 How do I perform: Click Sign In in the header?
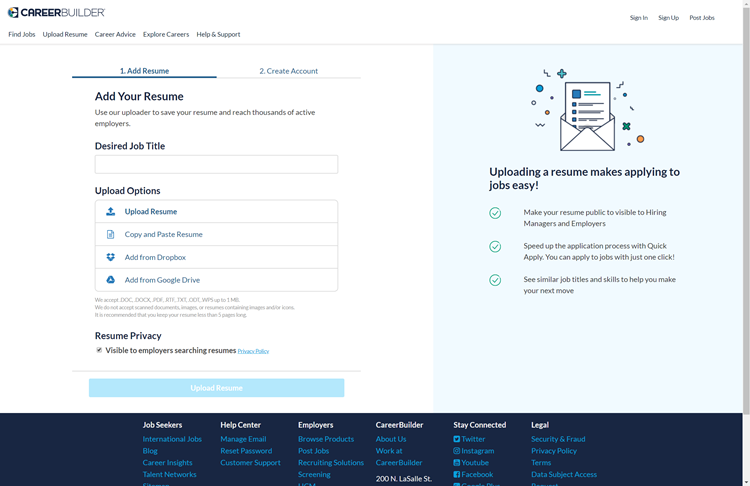[639, 18]
